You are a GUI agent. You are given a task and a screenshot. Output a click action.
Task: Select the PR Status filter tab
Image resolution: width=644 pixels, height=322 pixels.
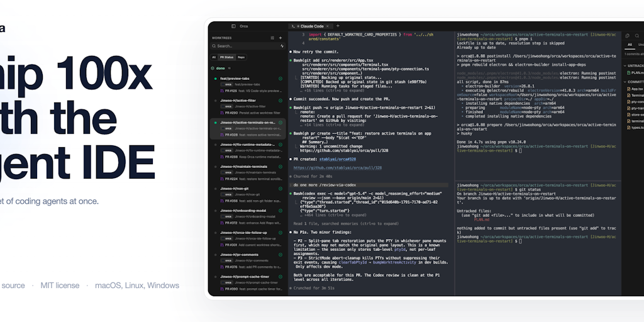(226, 57)
